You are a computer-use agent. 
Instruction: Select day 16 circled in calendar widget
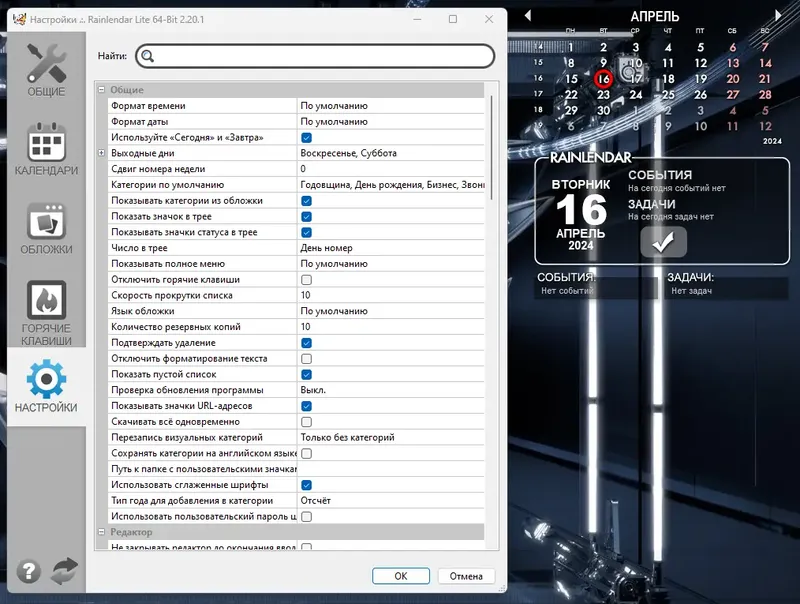(604, 79)
